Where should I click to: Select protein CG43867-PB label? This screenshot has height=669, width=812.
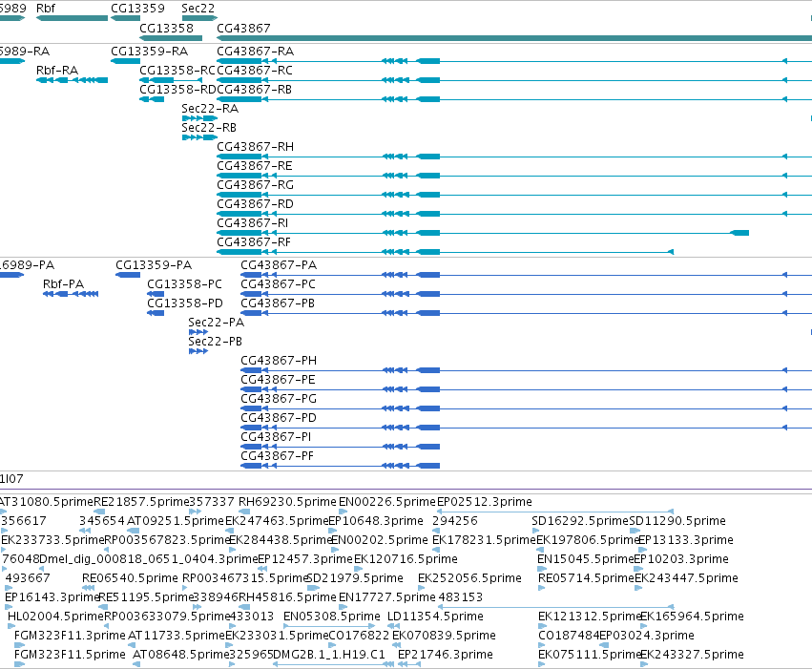[x=278, y=303]
